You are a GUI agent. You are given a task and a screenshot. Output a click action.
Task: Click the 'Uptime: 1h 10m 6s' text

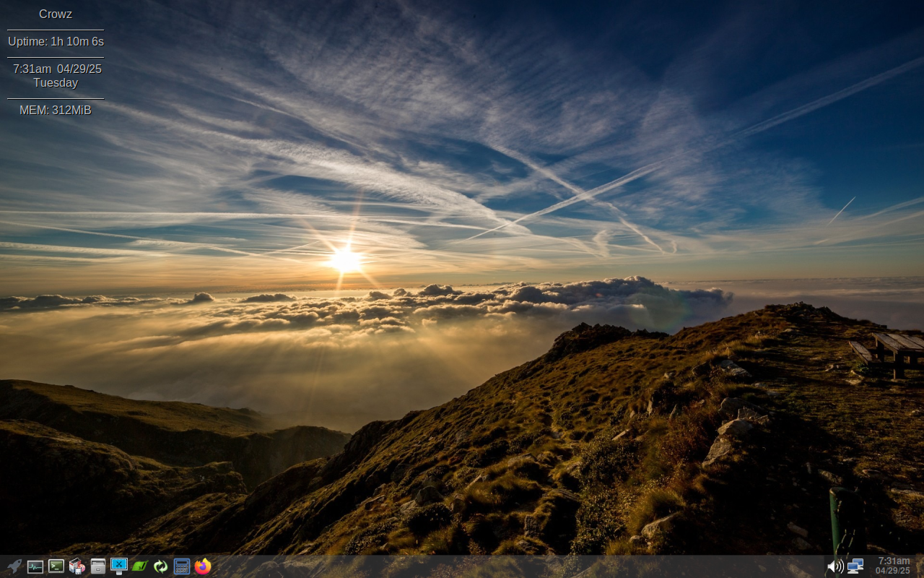point(56,42)
